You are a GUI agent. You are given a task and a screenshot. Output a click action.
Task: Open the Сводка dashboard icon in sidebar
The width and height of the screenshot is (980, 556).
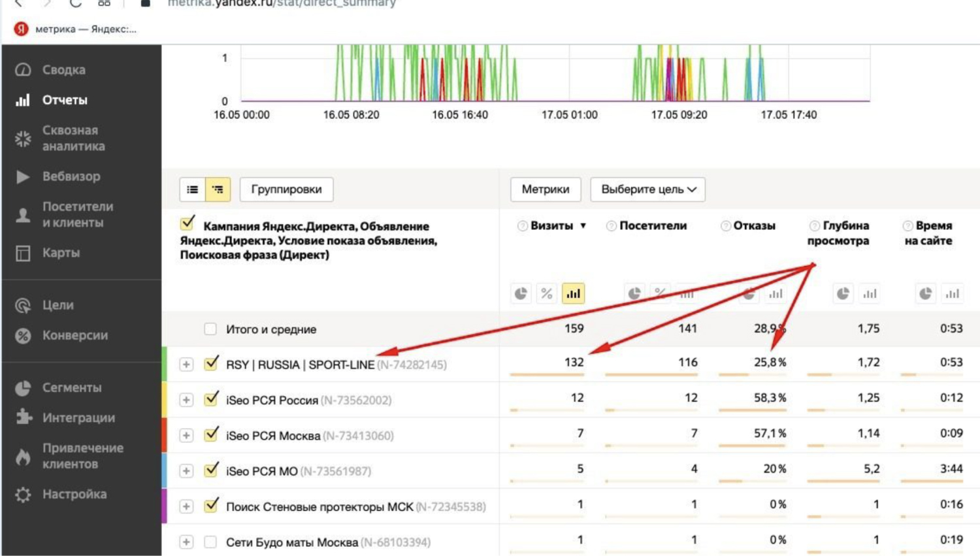(23, 70)
